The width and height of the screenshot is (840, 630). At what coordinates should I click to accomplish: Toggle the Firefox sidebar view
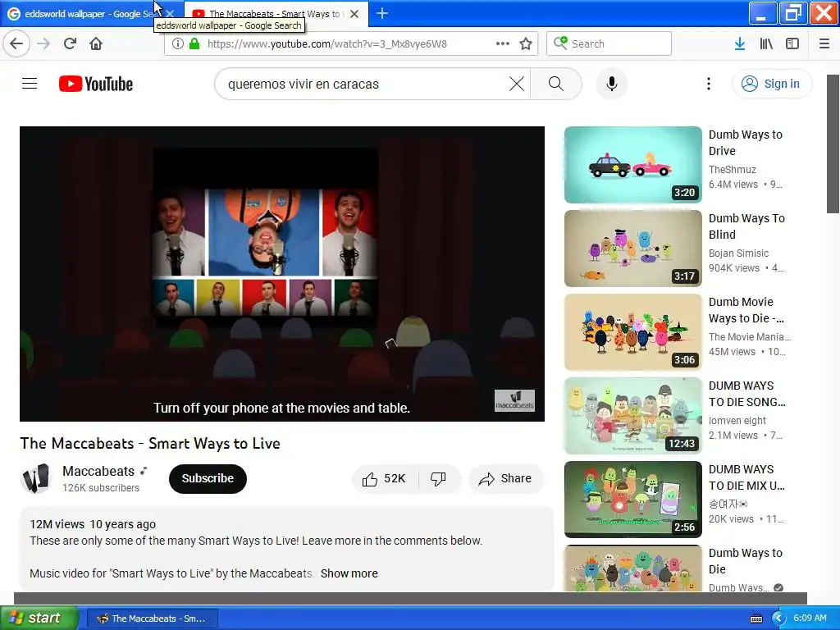click(x=792, y=44)
